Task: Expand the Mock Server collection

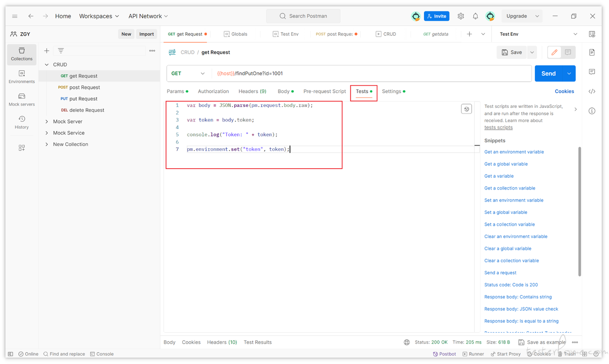Action: pyautogui.click(x=47, y=122)
